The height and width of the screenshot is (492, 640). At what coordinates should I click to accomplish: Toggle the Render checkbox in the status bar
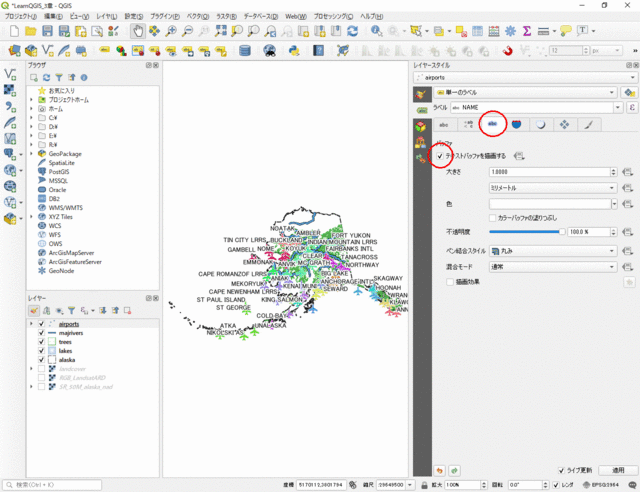[556, 485]
